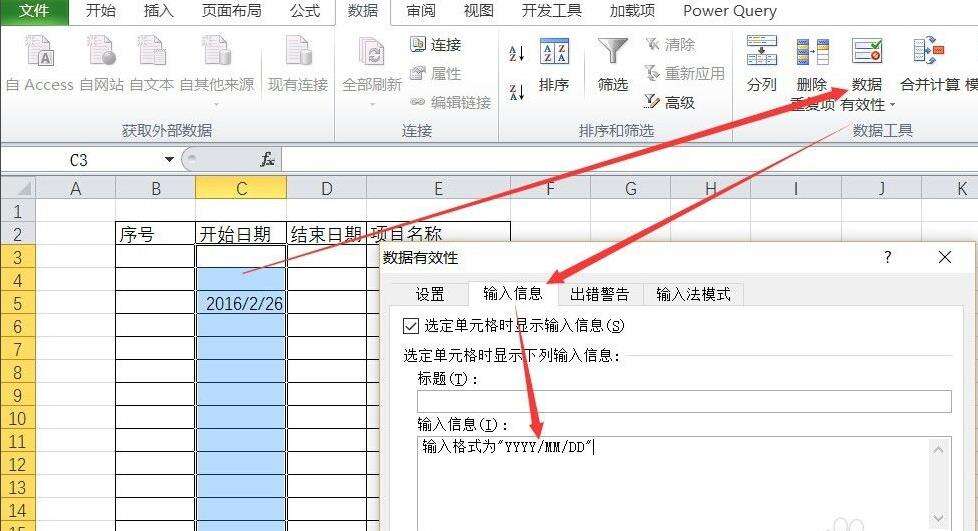The width and height of the screenshot is (978, 531).
Task: Close the 数据有效性 dialog
Action: coord(944,256)
